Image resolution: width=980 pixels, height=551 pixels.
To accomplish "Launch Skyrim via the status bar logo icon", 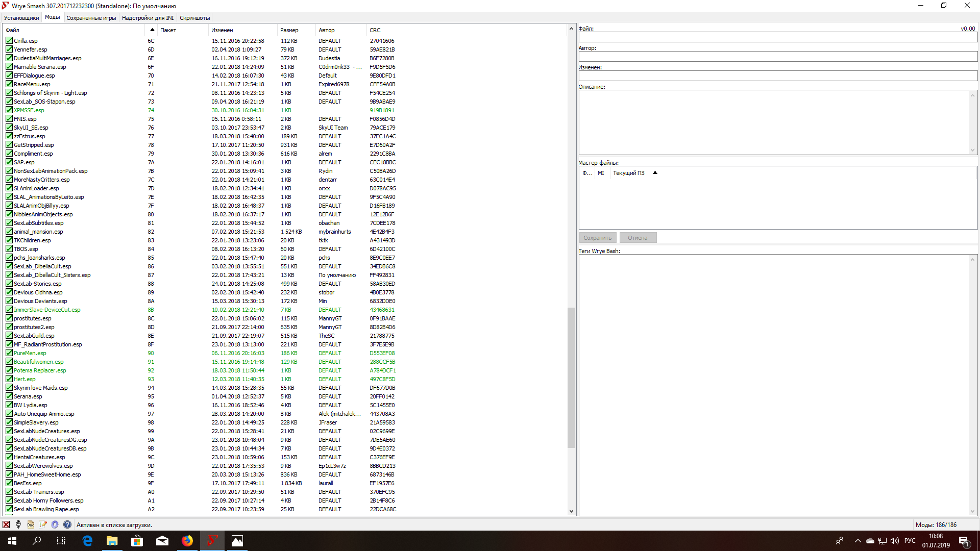I will [18, 524].
